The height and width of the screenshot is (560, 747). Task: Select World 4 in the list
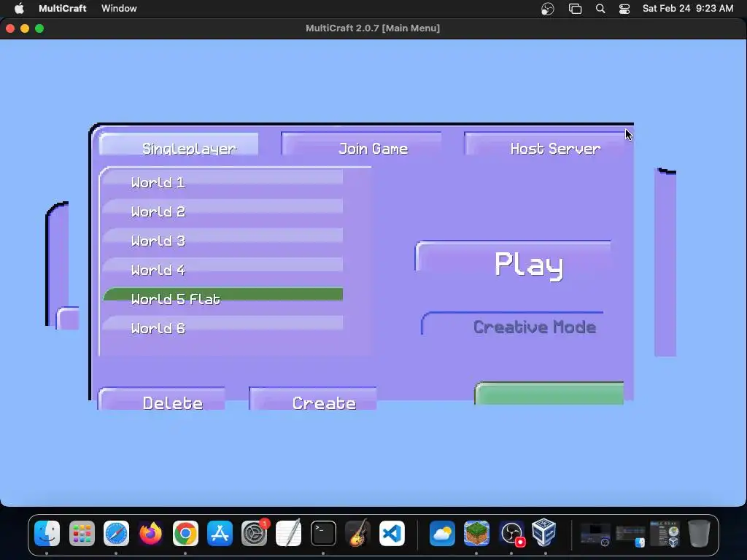tap(223, 268)
